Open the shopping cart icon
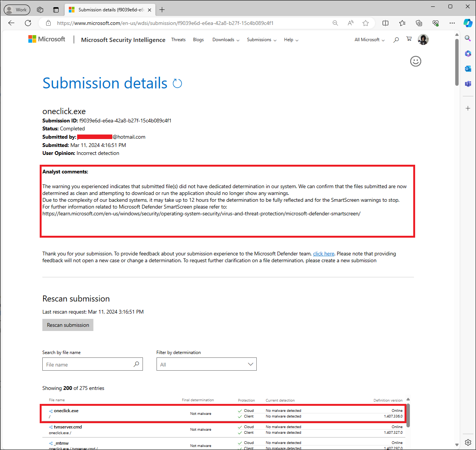The image size is (476, 450). point(409,39)
